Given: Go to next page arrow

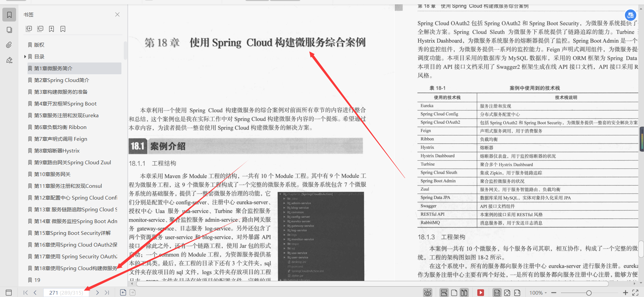Looking at the screenshot, I should point(97,293).
